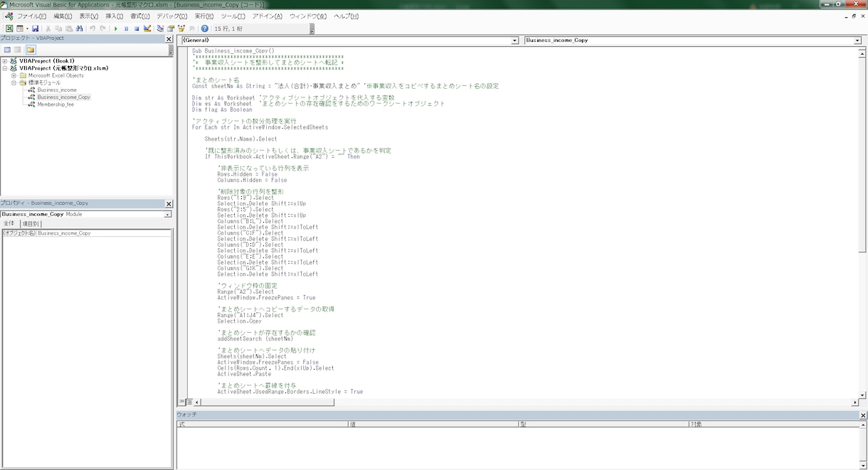
Task: Open the toolbar options arrow after line indicator
Action: [x=312, y=31]
